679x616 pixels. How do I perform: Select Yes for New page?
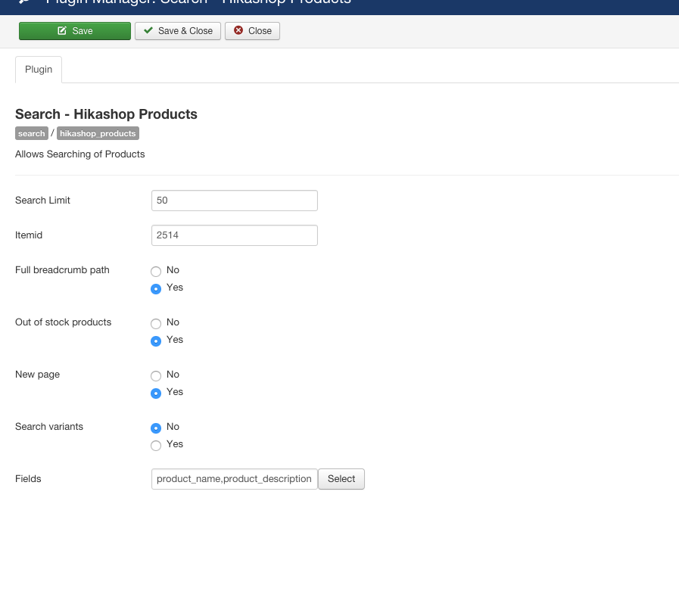(x=156, y=393)
